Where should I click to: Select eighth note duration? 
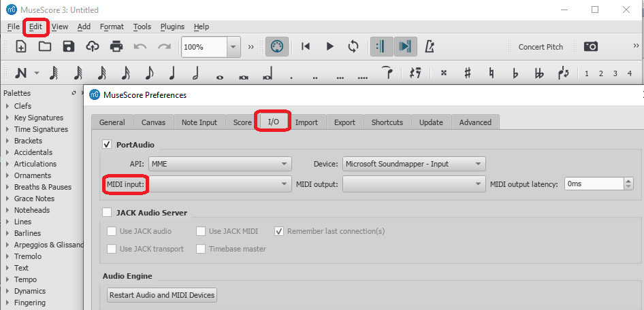click(x=148, y=73)
